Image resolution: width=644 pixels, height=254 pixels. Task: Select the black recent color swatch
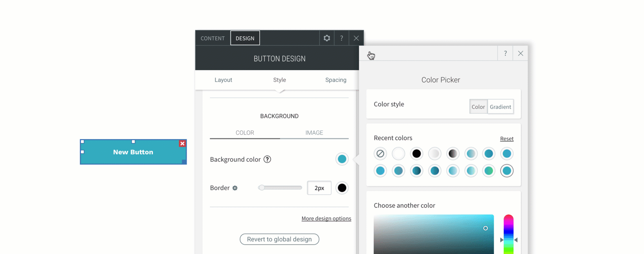pos(417,154)
